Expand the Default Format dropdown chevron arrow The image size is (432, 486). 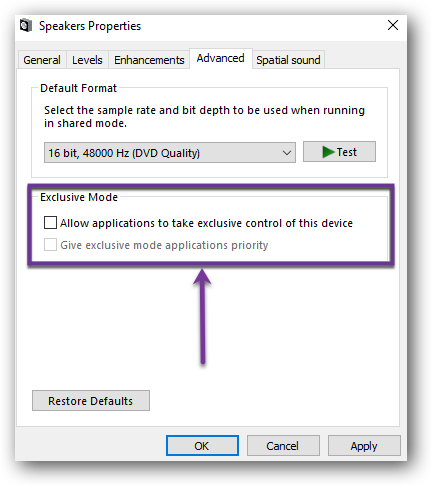[x=287, y=153]
